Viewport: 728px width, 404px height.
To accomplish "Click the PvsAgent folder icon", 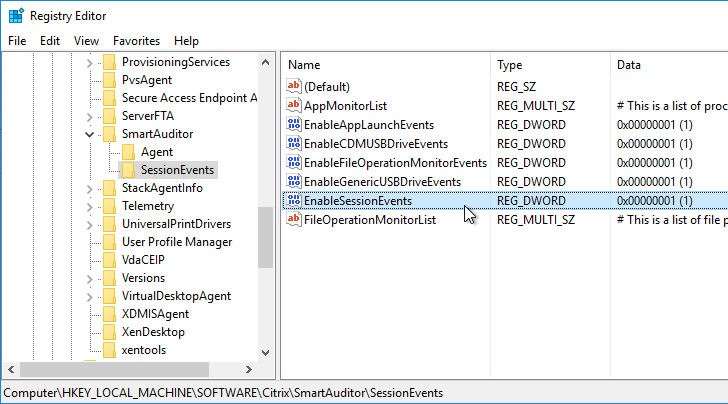I will tap(110, 80).
